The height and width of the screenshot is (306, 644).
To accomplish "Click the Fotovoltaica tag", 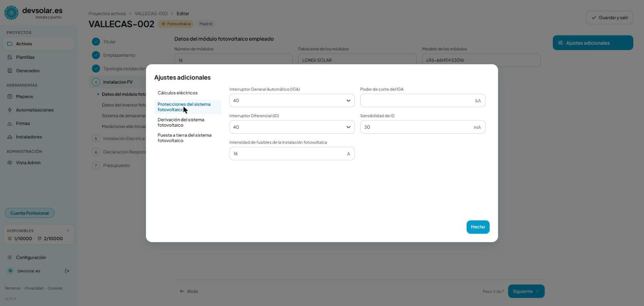I will [x=176, y=24].
